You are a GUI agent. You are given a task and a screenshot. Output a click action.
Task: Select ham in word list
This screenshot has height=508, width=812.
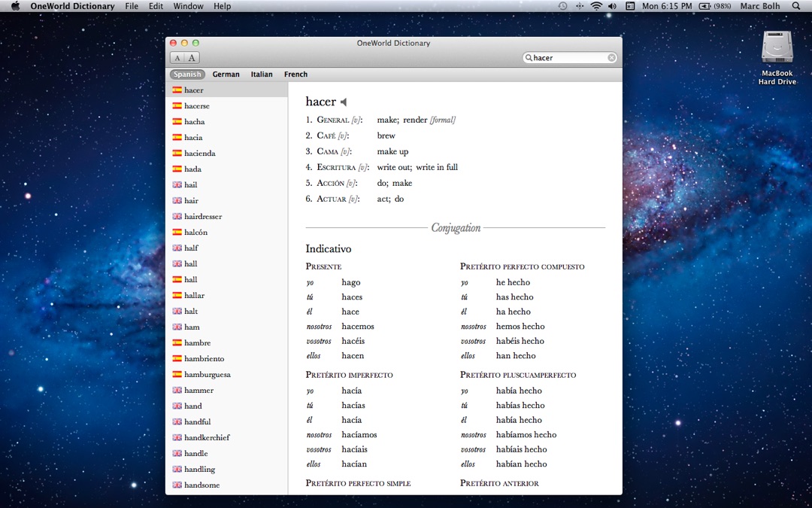click(x=227, y=327)
